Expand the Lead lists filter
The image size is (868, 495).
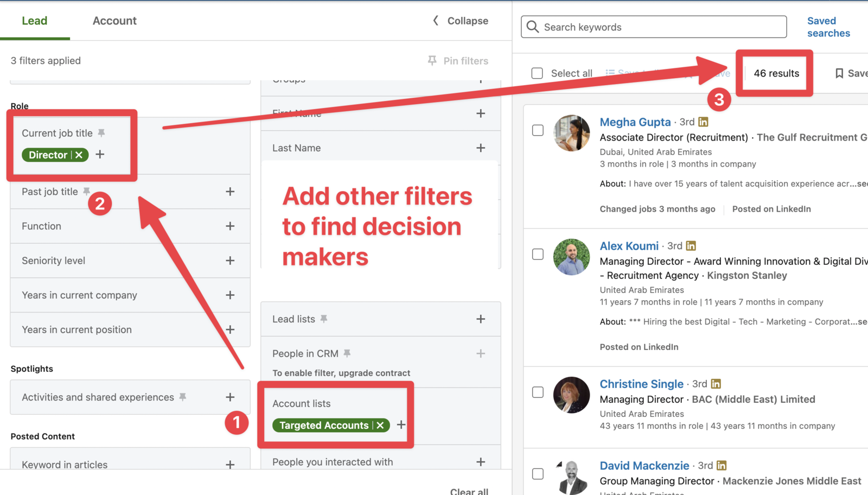481,319
